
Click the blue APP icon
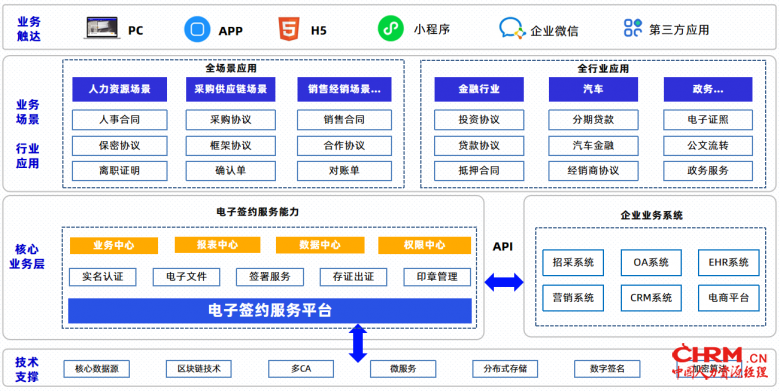tap(197, 29)
